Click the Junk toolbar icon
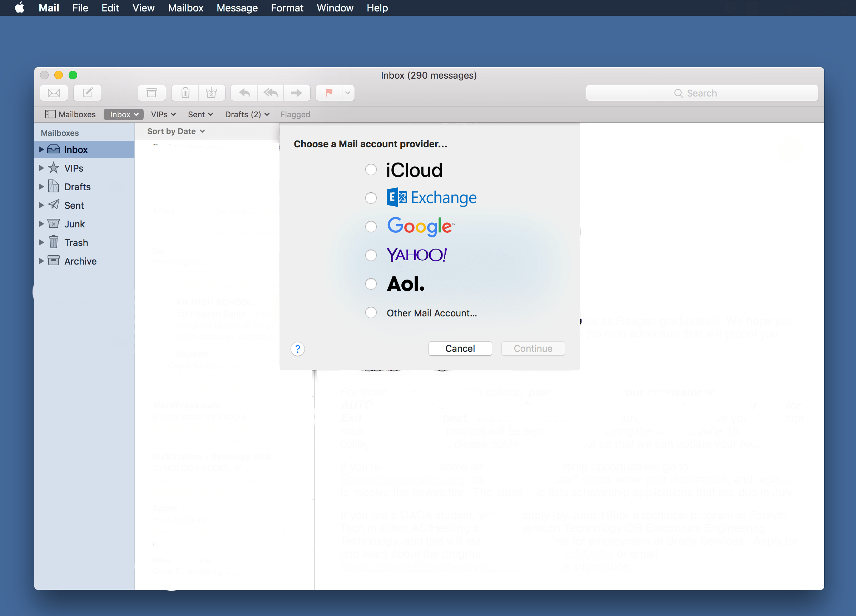Viewport: 856px width, 616px height. 212,93
